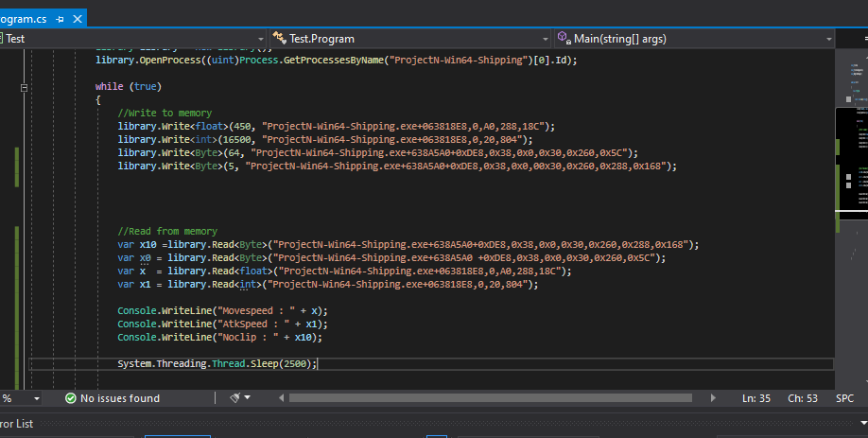
Task: Click the Error List panel title
Action: 17,424
